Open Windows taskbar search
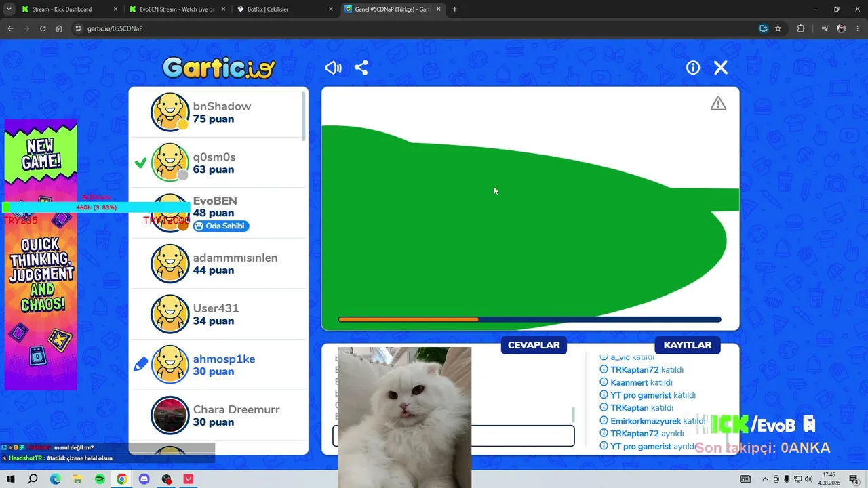The image size is (868, 488). pos(33,479)
